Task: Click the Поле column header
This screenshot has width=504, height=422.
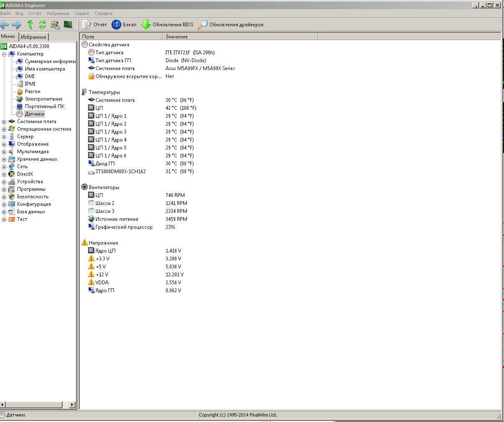Action: (x=121, y=37)
